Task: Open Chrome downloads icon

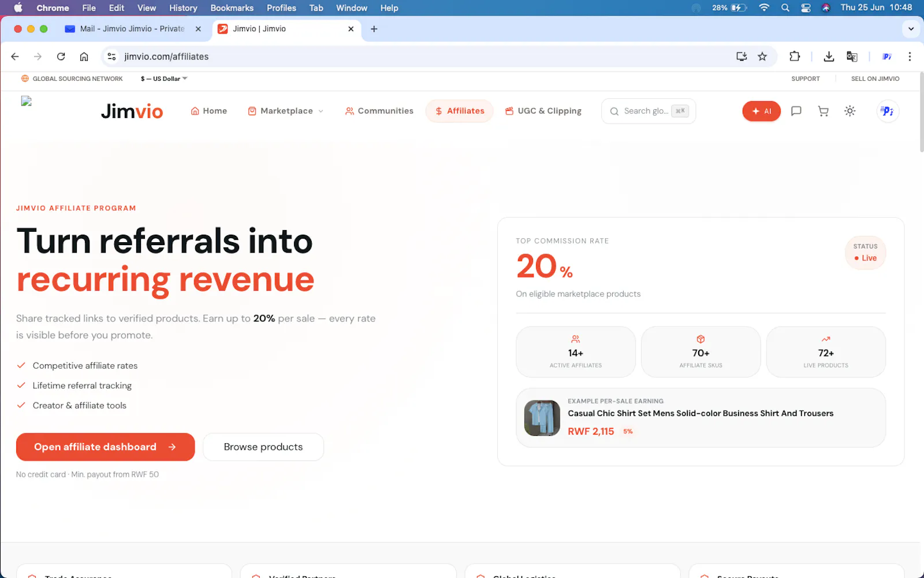Action: tap(829, 57)
